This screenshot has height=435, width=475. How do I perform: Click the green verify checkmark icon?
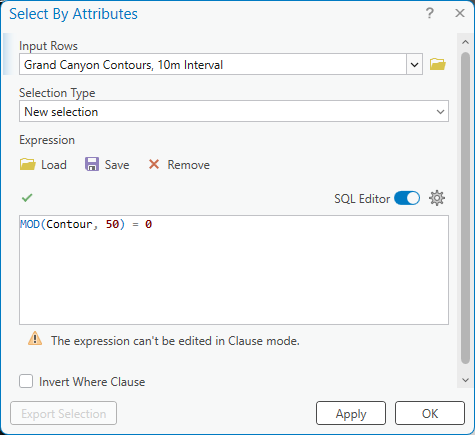click(27, 198)
